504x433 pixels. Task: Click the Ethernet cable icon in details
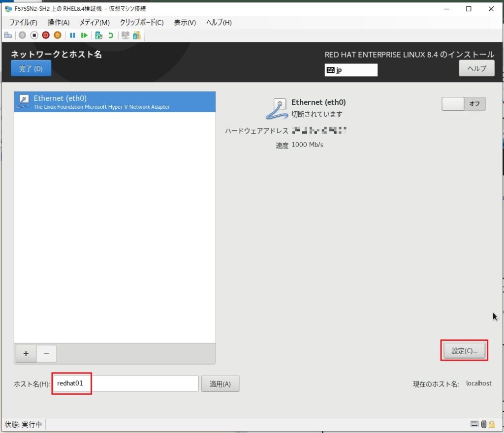[277, 109]
